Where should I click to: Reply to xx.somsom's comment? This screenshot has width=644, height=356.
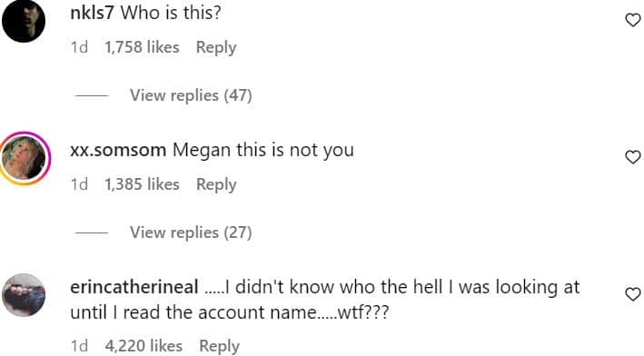click(x=216, y=184)
